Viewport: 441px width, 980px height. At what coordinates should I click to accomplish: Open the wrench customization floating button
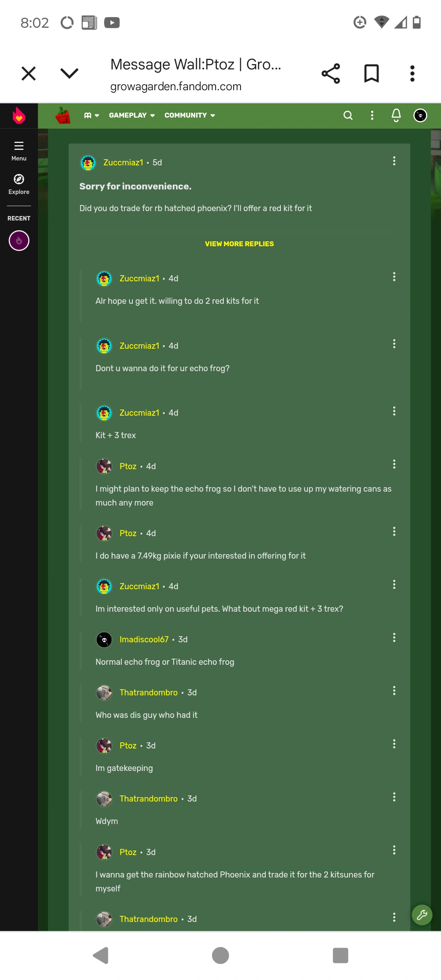tap(421, 915)
